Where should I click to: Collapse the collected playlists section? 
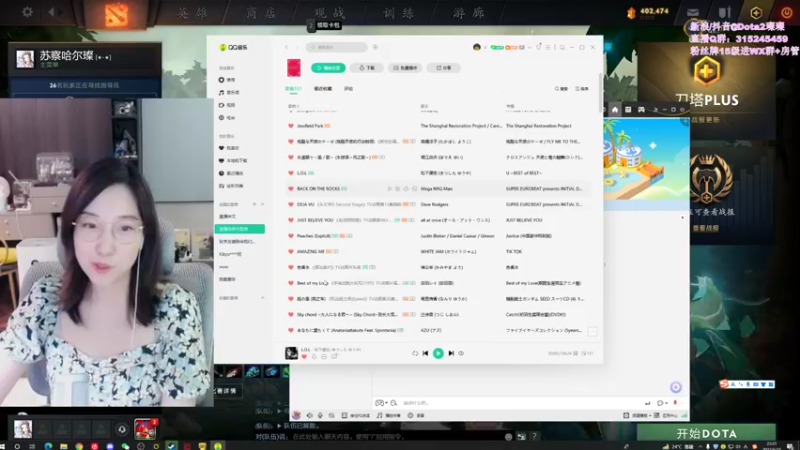click(x=262, y=298)
